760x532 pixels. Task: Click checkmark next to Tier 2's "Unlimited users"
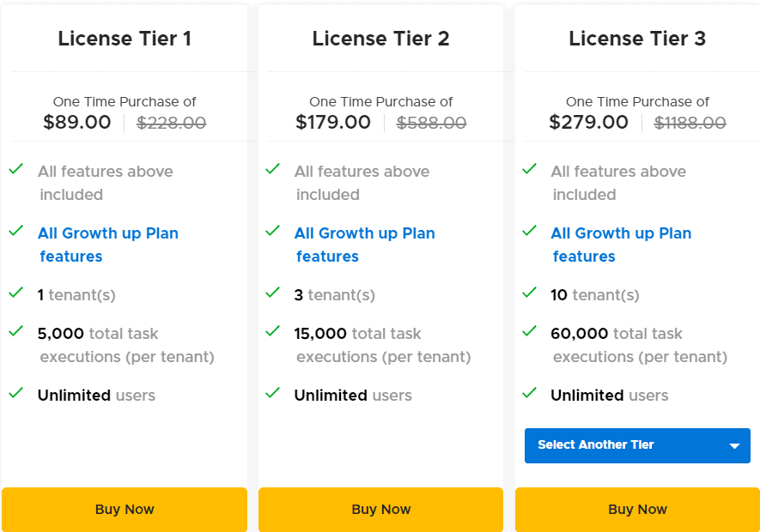pos(272,395)
